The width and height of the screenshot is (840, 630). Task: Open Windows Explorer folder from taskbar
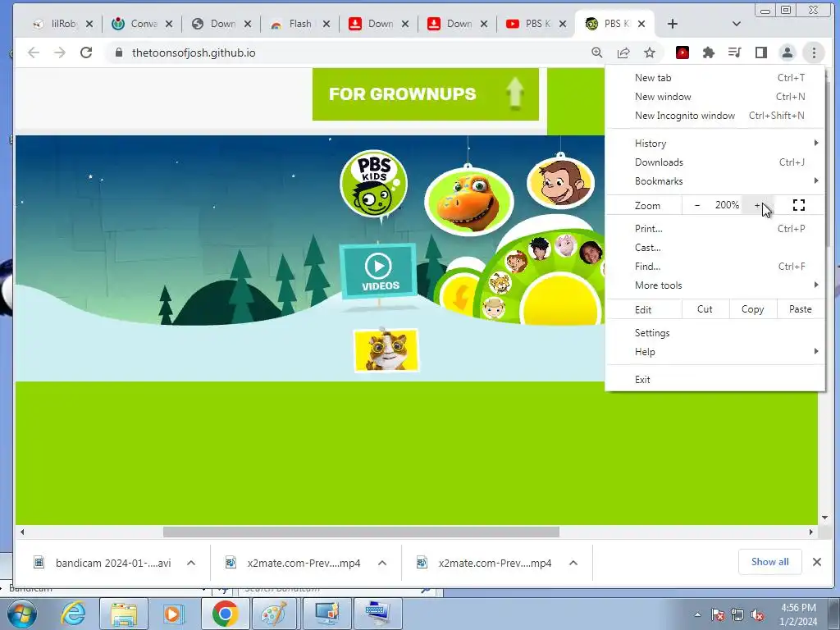tap(124, 614)
